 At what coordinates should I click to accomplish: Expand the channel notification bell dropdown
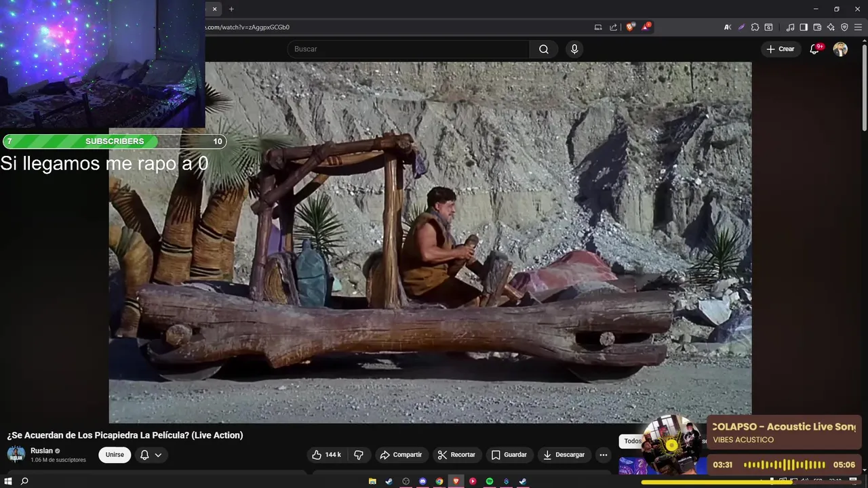click(x=151, y=455)
